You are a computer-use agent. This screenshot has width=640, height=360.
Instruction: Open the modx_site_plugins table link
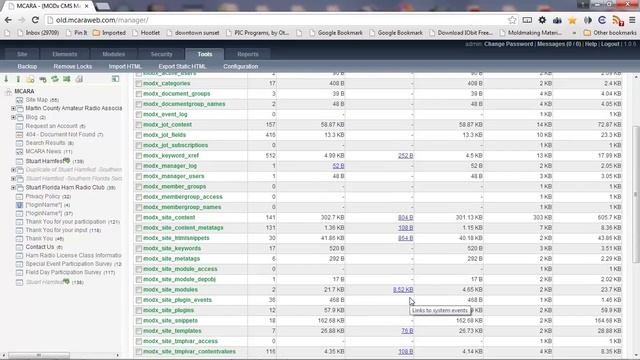click(169, 310)
